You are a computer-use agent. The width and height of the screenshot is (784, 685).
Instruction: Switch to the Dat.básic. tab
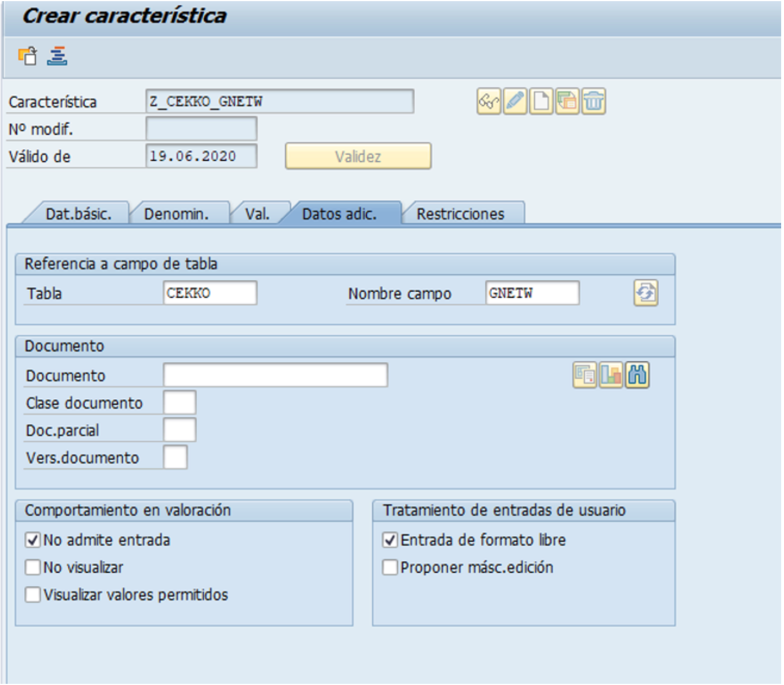pyautogui.click(x=78, y=214)
